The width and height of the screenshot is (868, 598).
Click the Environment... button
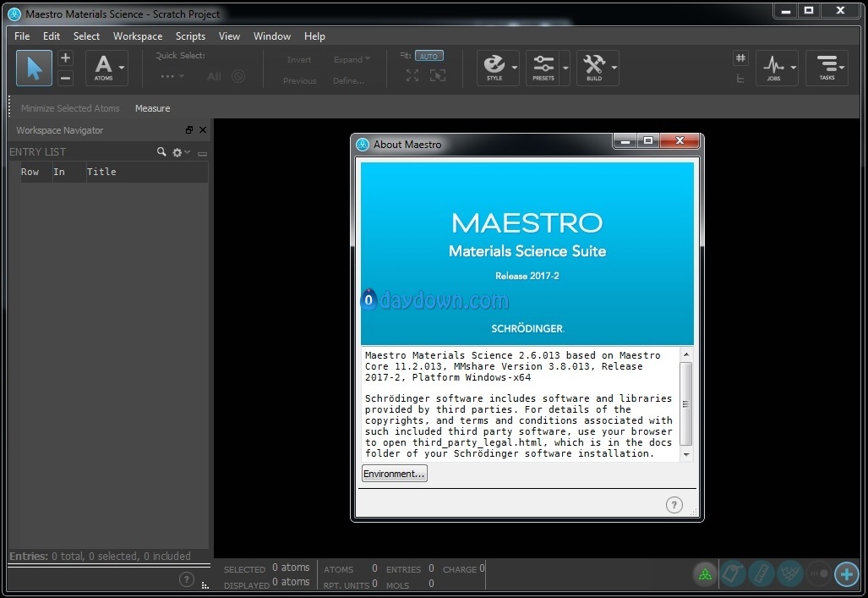click(394, 474)
